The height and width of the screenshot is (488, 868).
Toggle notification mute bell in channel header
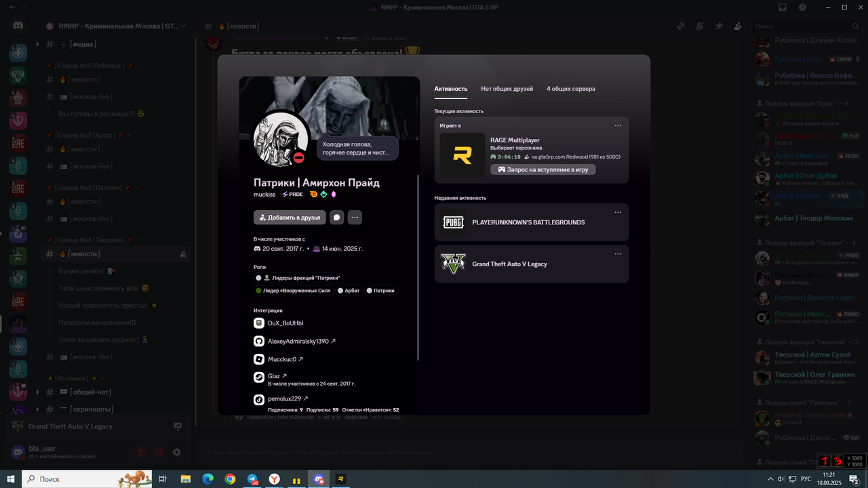699,26
